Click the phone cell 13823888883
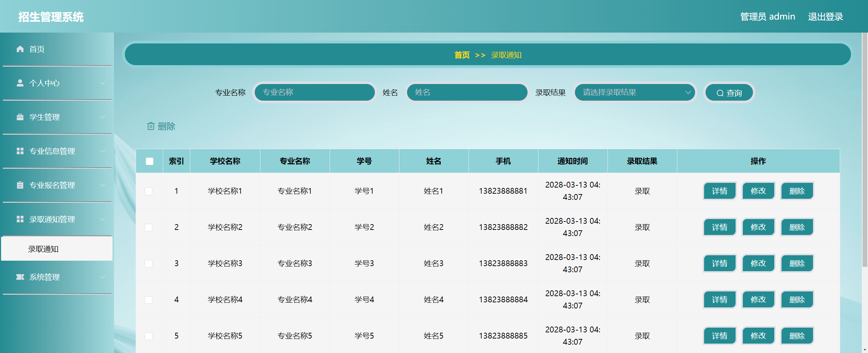The height and width of the screenshot is (353, 868). pos(503,263)
